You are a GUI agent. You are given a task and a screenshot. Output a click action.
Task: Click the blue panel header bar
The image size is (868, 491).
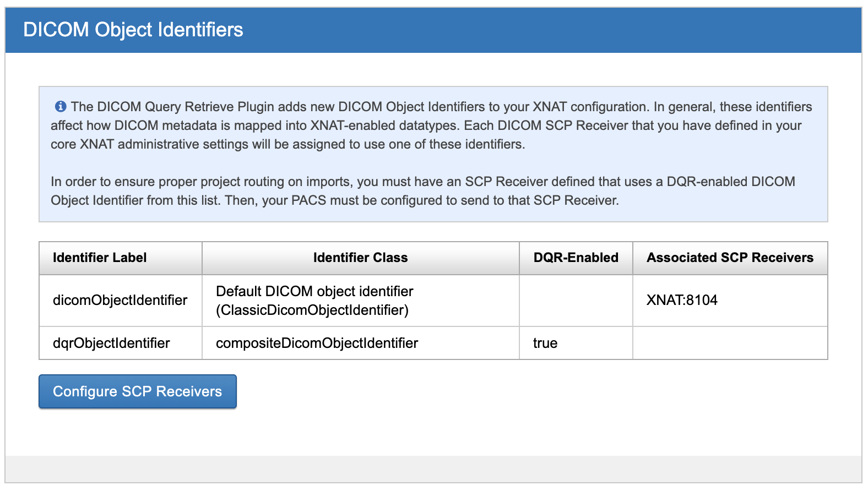[x=551, y=30]
